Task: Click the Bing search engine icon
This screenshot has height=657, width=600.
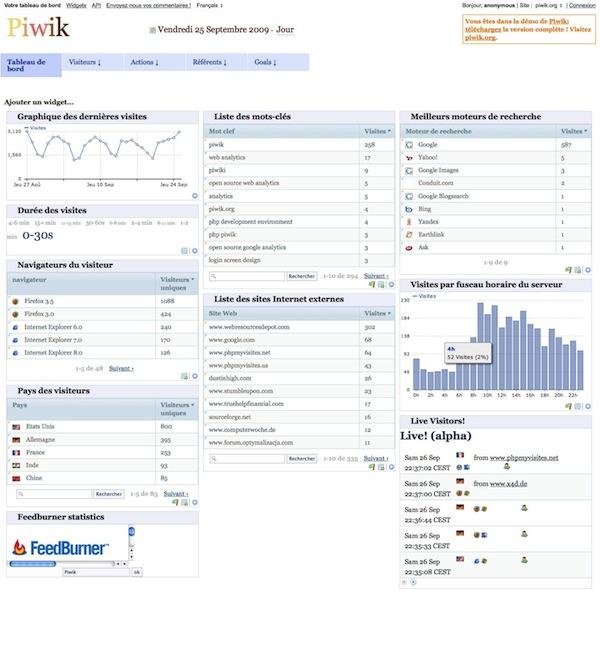Action: pyautogui.click(x=409, y=209)
